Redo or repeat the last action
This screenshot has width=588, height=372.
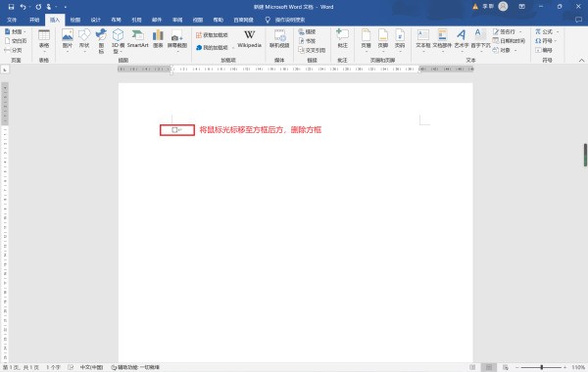coord(38,7)
